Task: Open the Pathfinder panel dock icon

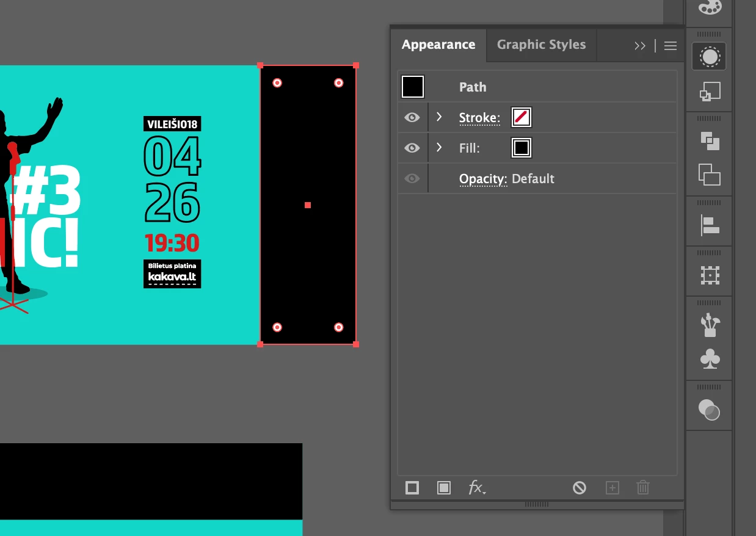Action: click(x=710, y=141)
